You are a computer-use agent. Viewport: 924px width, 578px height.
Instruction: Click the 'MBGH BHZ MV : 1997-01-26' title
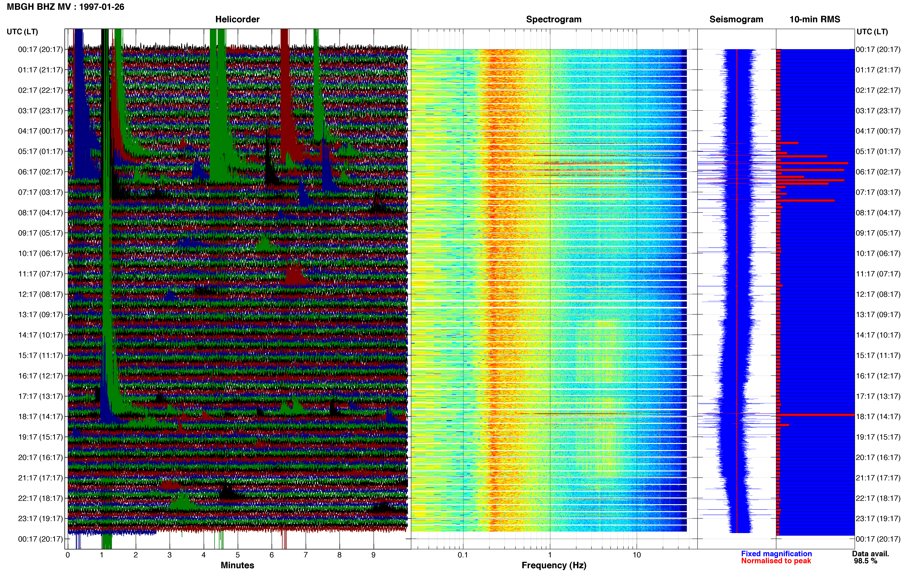pyautogui.click(x=65, y=7)
